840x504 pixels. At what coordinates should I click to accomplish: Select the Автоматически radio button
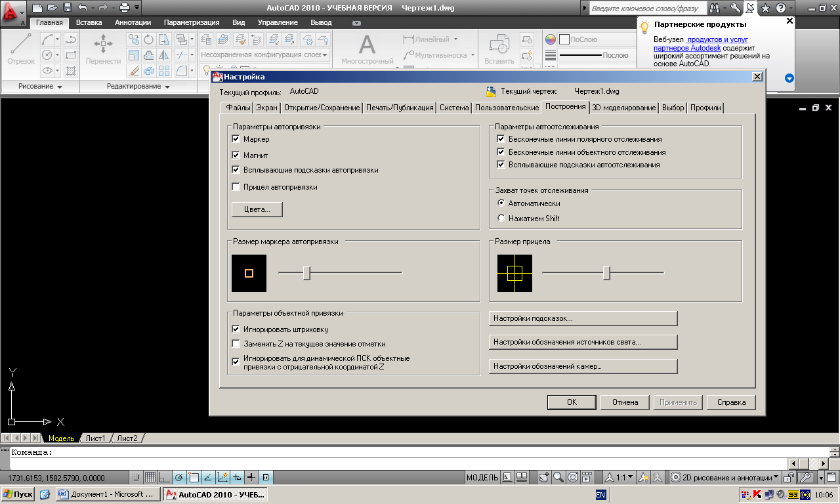click(502, 203)
